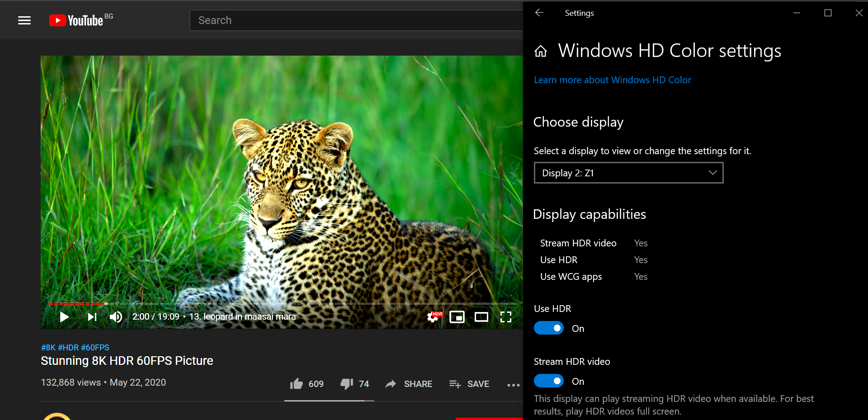Open video settings gear with HDR badge

click(433, 317)
